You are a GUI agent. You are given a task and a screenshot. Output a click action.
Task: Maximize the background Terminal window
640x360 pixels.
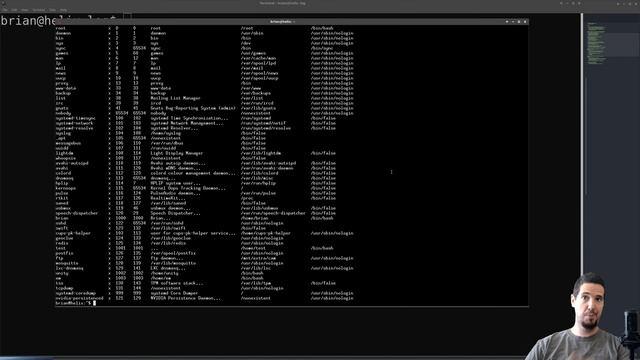(x=573, y=3)
